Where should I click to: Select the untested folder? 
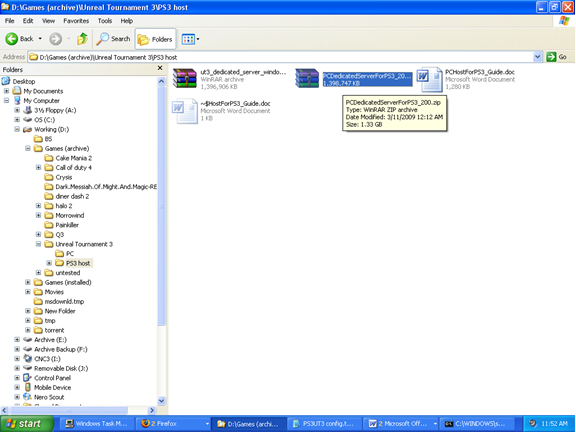68,273
